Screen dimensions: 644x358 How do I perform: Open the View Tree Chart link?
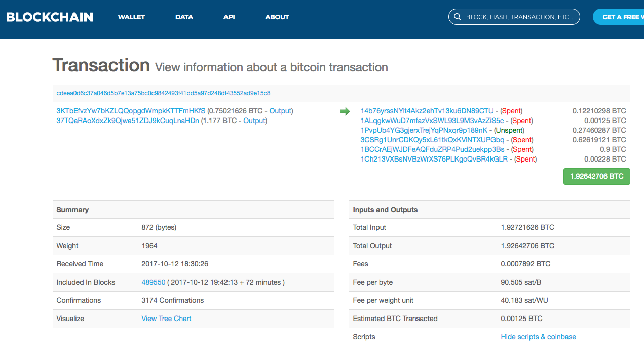point(166,319)
